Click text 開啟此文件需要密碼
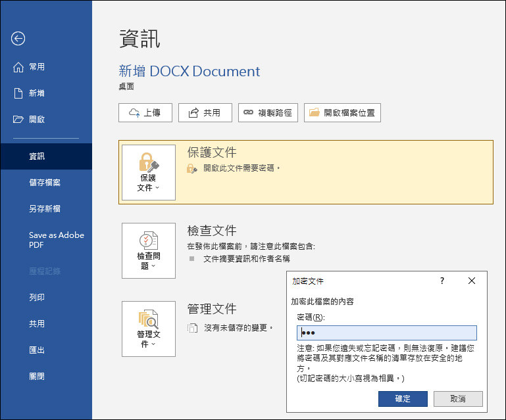The image size is (506, 420). [x=241, y=168]
